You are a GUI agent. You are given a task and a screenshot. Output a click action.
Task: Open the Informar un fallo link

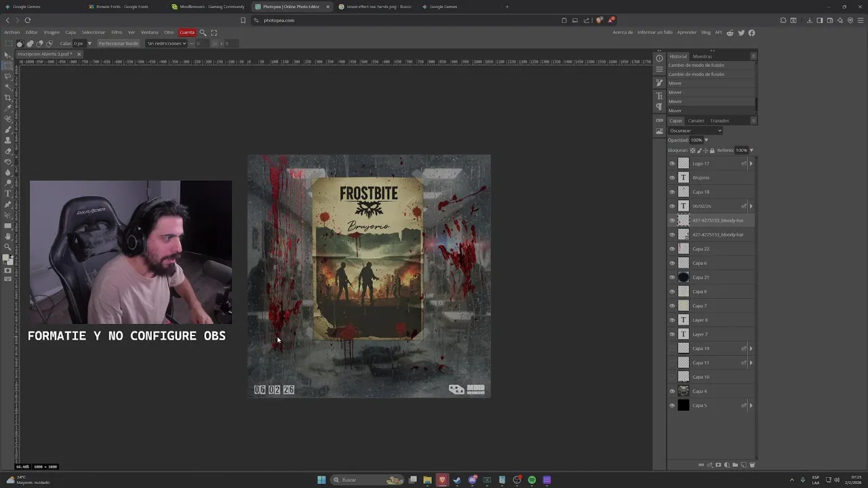click(x=655, y=33)
